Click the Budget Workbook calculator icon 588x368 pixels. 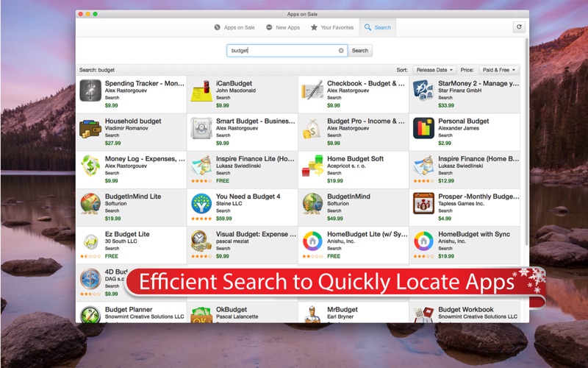pos(424,314)
